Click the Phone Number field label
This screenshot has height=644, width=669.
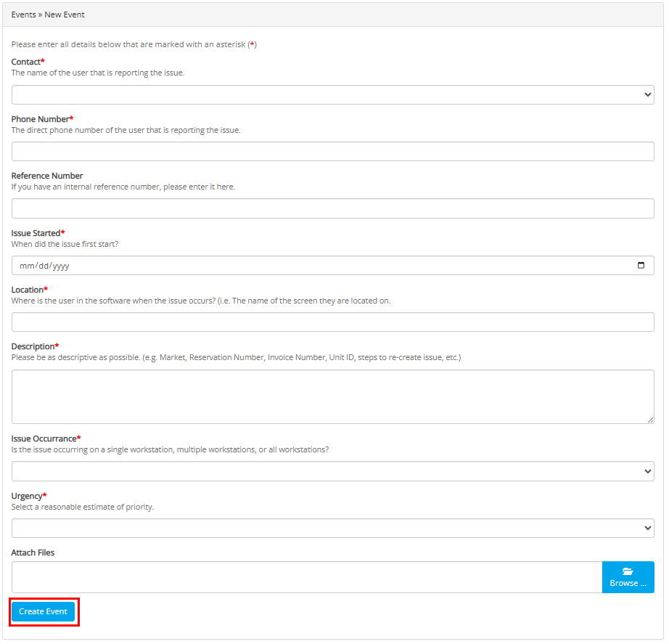41,119
